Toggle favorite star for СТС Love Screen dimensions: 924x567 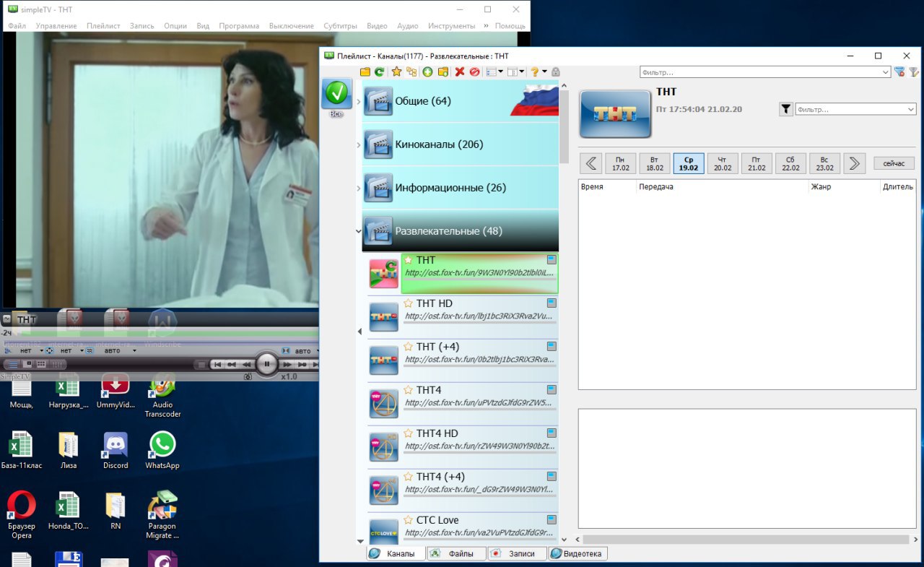(409, 520)
